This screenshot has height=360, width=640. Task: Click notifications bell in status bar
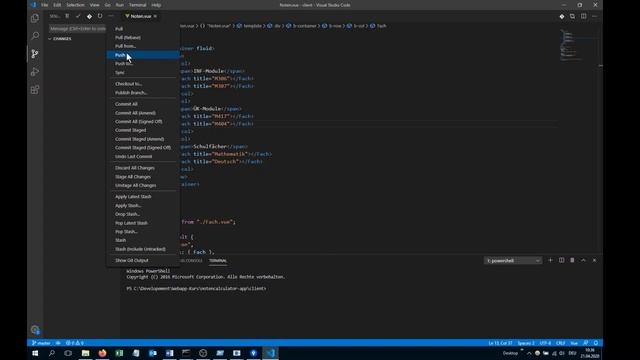point(596,343)
